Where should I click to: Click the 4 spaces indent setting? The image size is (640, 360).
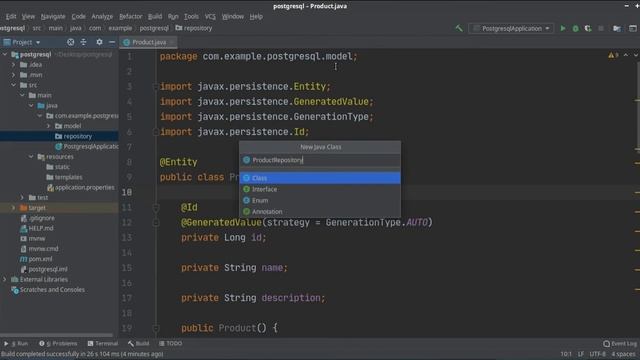pyautogui.click(x=623, y=354)
